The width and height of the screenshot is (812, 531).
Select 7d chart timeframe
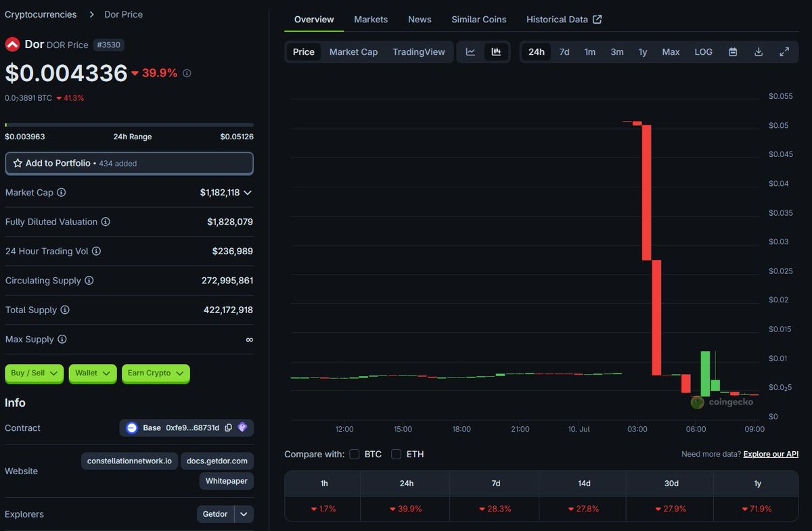[564, 52]
